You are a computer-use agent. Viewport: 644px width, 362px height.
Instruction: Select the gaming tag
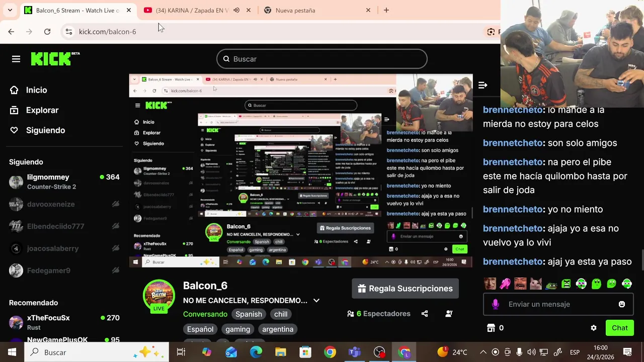[237, 329]
